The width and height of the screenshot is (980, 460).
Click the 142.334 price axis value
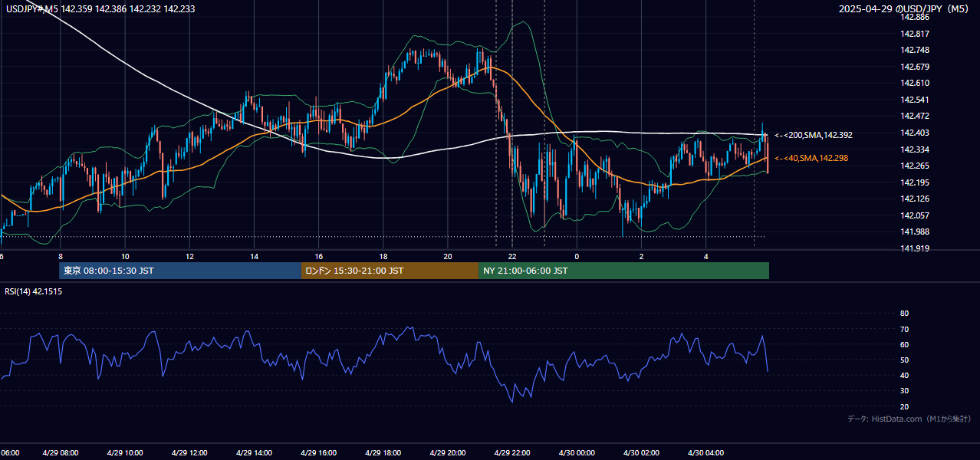914,149
